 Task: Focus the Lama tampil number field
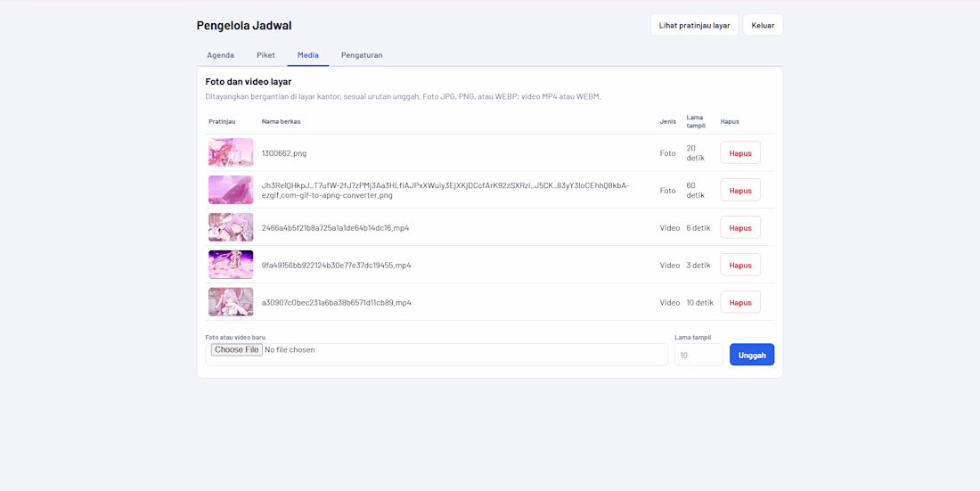(x=698, y=355)
